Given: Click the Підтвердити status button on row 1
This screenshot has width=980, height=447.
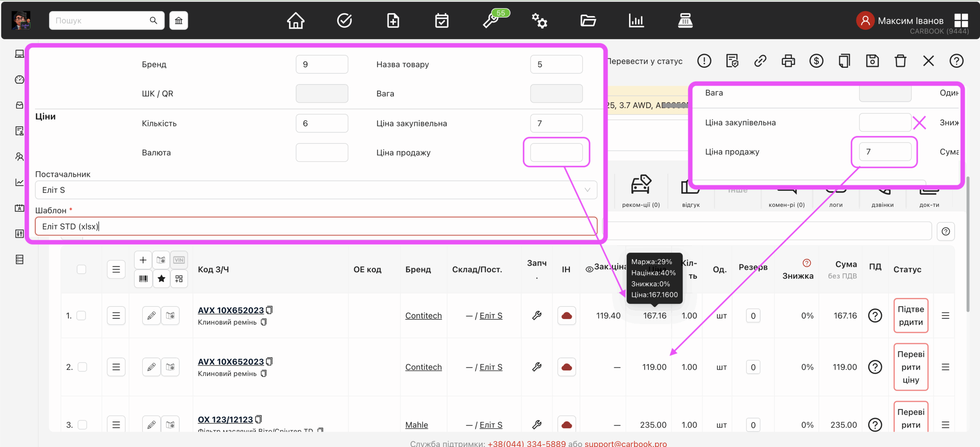Looking at the screenshot, I should coord(911,316).
